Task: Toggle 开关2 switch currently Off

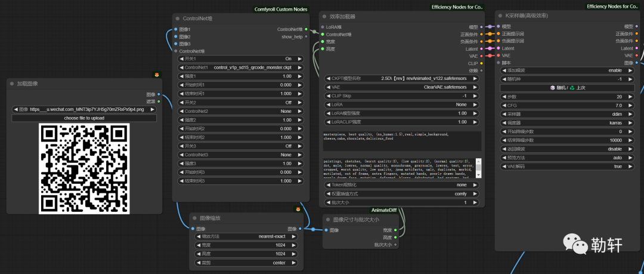Action: click(241, 103)
